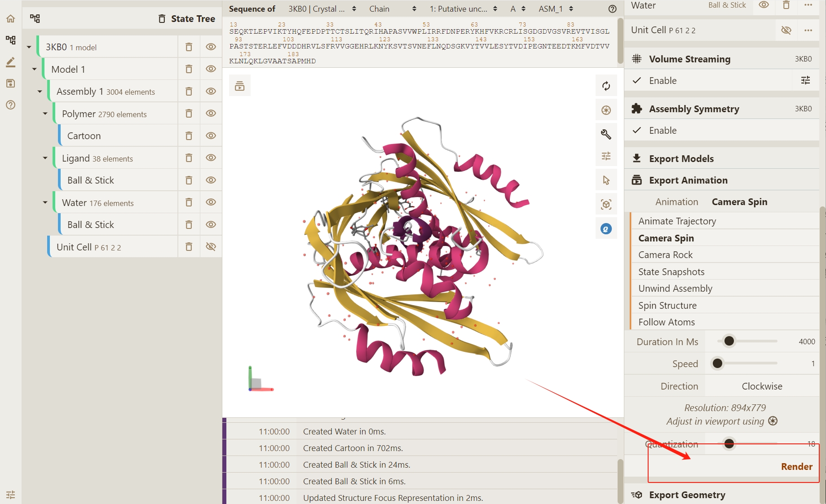The width and height of the screenshot is (826, 504).
Task: Collapse the Ligand tree node
Action: (45, 158)
